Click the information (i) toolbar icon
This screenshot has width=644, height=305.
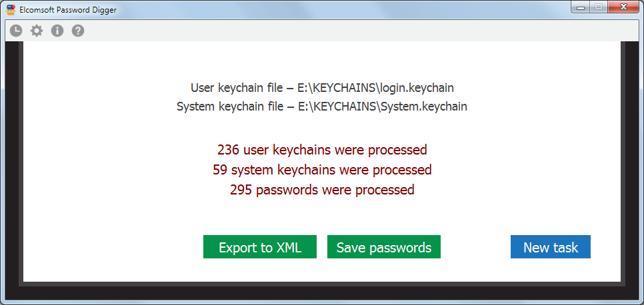pyautogui.click(x=57, y=31)
